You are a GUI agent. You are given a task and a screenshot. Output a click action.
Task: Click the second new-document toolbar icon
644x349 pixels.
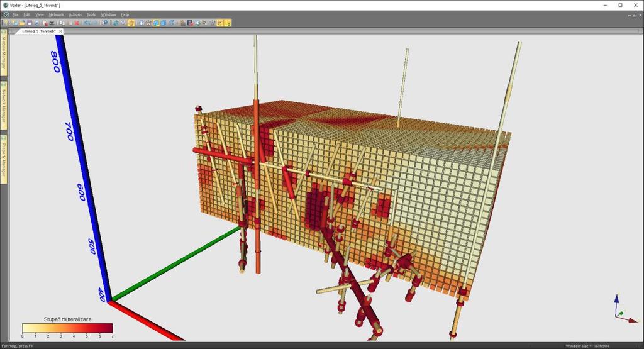[x=14, y=23]
